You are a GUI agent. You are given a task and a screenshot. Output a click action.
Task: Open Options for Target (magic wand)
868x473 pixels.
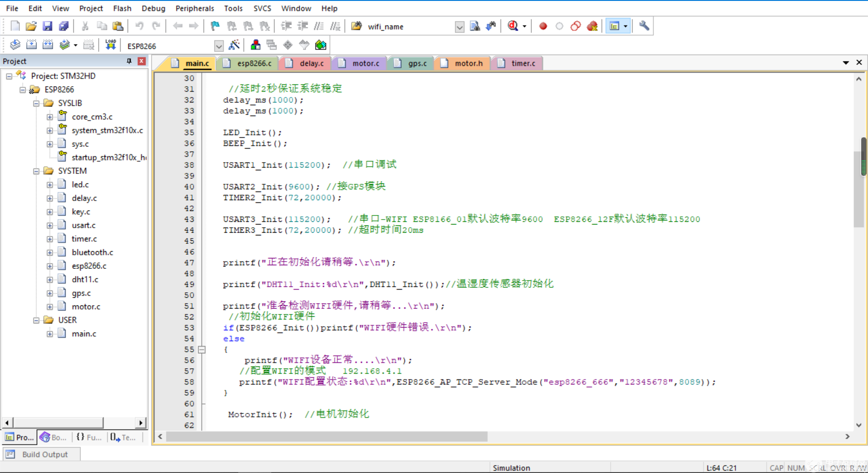234,45
